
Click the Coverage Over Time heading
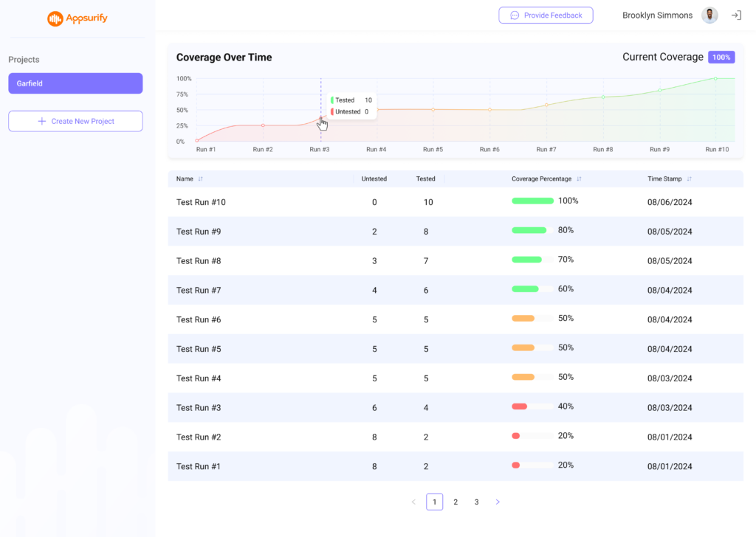coord(224,58)
